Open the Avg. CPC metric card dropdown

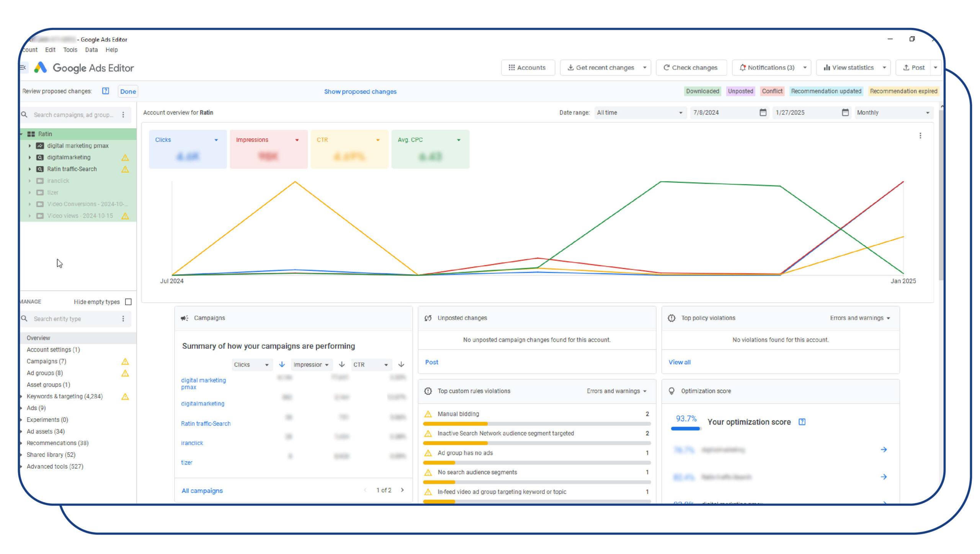[x=458, y=140]
